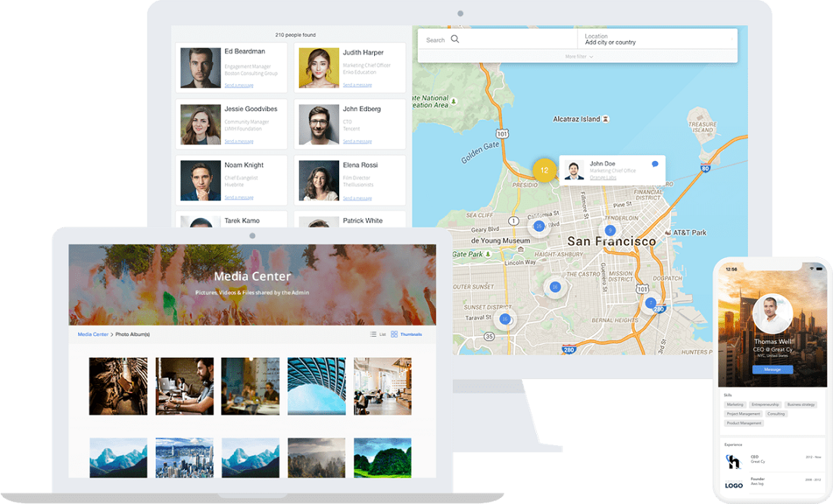Image resolution: width=833 pixels, height=504 pixels.
Task: Click the Tarek Kamo name in people list
Action: click(242, 220)
